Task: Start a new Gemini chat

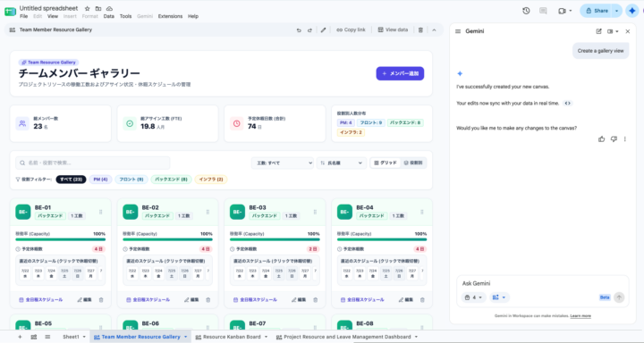Action: [598, 31]
